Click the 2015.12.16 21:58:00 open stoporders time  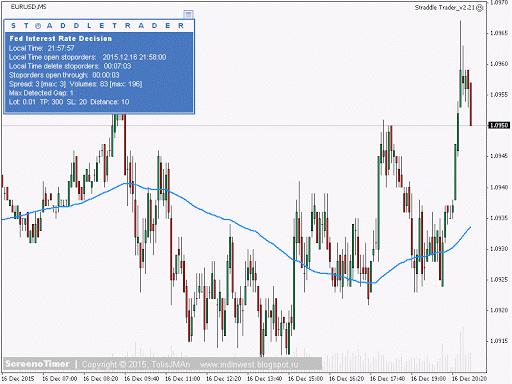(134, 57)
